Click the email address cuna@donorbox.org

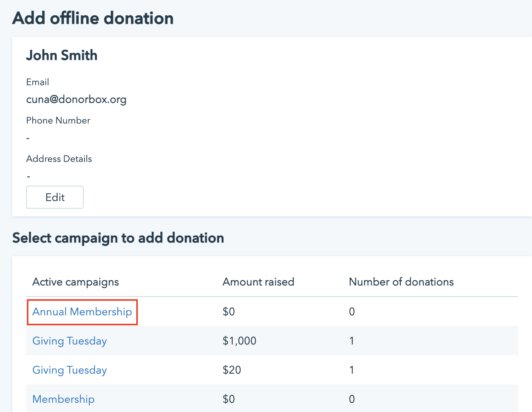[x=76, y=99]
